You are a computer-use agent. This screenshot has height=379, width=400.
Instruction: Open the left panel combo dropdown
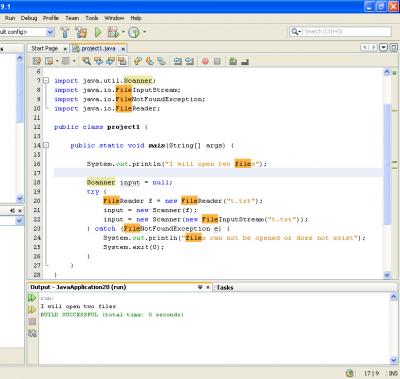tap(19, 220)
